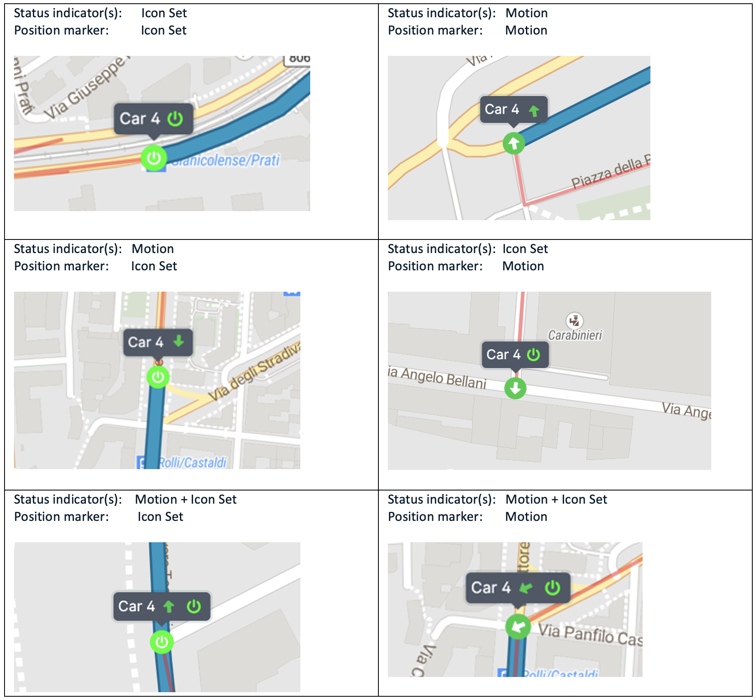Click the up arrow in bottom-left Car 4 label
The height and width of the screenshot is (700, 756).
170,606
